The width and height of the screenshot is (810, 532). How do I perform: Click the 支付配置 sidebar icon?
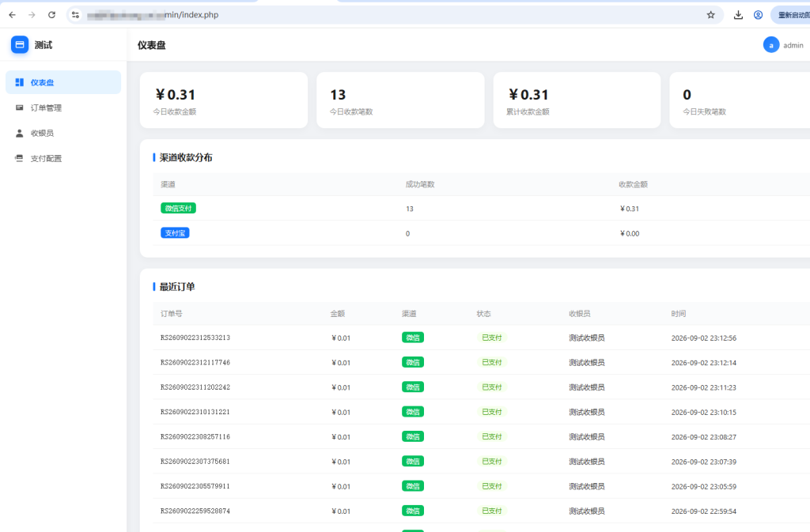[20, 158]
